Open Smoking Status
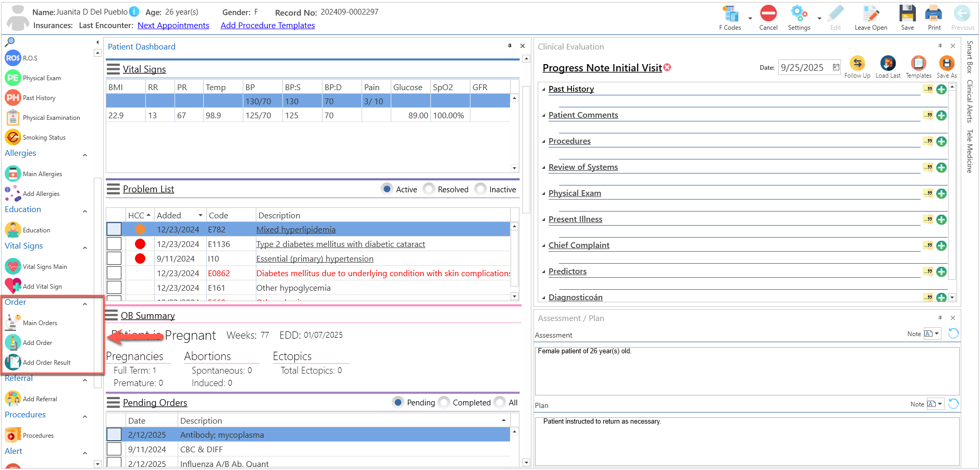This screenshot has height=470, width=980. pyautogui.click(x=35, y=137)
